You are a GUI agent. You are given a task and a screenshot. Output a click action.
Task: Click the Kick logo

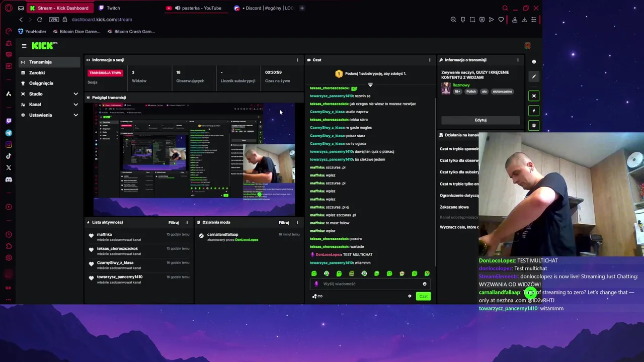pyautogui.click(x=44, y=46)
